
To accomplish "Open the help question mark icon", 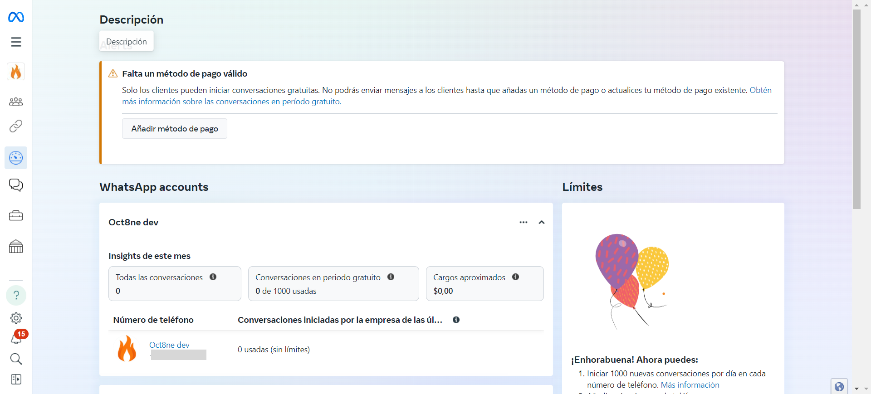I will [x=16, y=295].
